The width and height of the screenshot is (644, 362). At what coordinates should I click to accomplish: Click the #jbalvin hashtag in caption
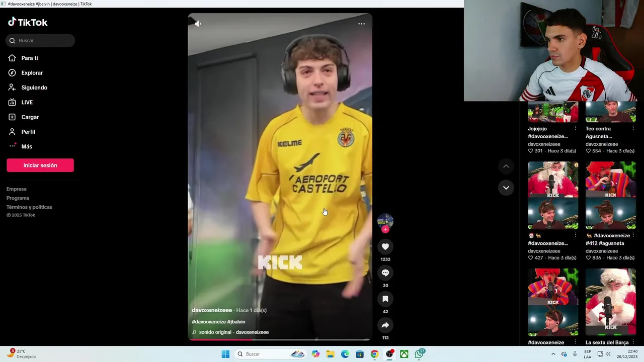(236, 322)
